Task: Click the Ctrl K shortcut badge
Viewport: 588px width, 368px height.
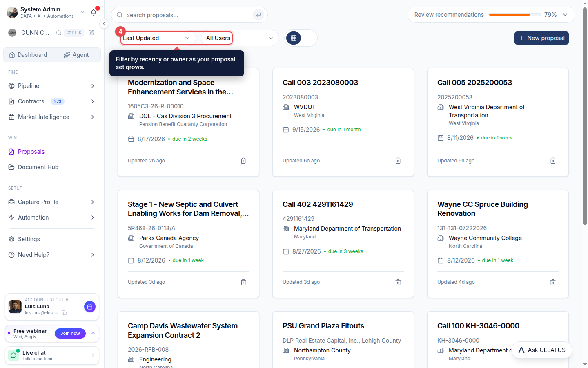Action: [74, 33]
